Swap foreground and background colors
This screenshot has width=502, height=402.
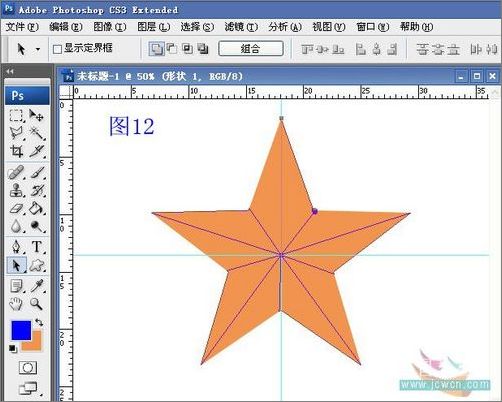(x=39, y=322)
